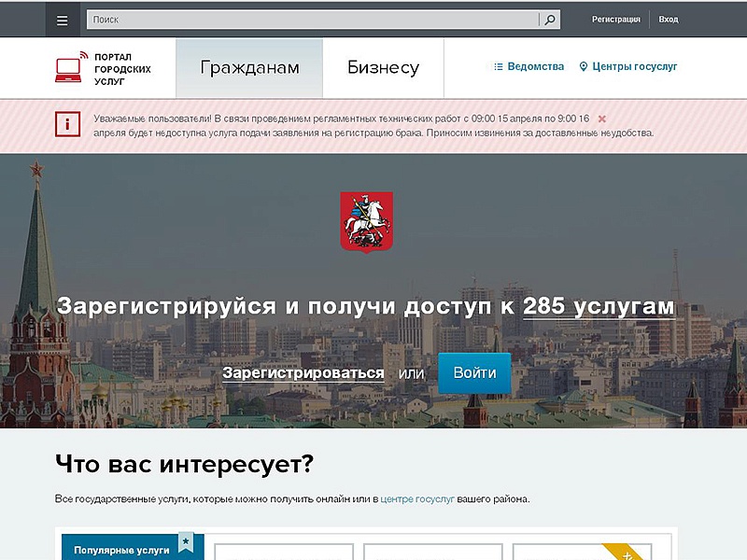
Task: Click the list icon beside Ведомства
Action: click(499, 67)
